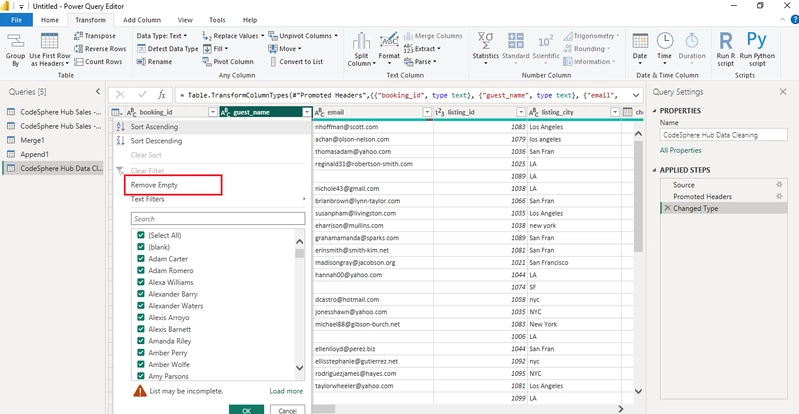799x414 pixels.
Task: Click the Rename column tool
Action: (x=154, y=61)
